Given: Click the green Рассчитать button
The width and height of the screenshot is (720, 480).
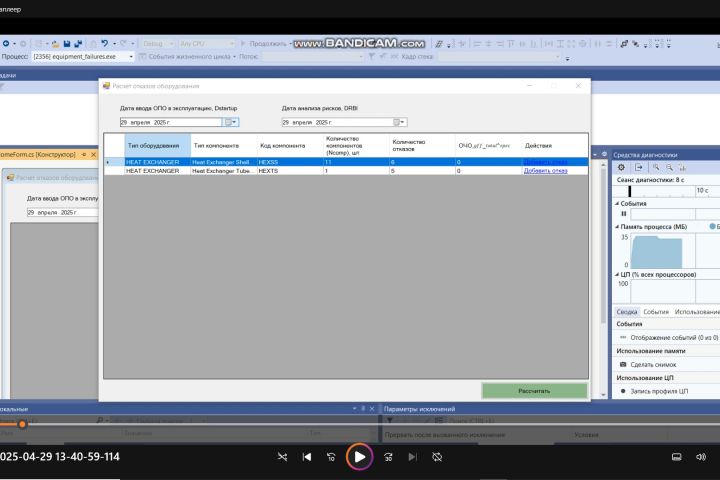Looking at the screenshot, I should click(x=534, y=391).
